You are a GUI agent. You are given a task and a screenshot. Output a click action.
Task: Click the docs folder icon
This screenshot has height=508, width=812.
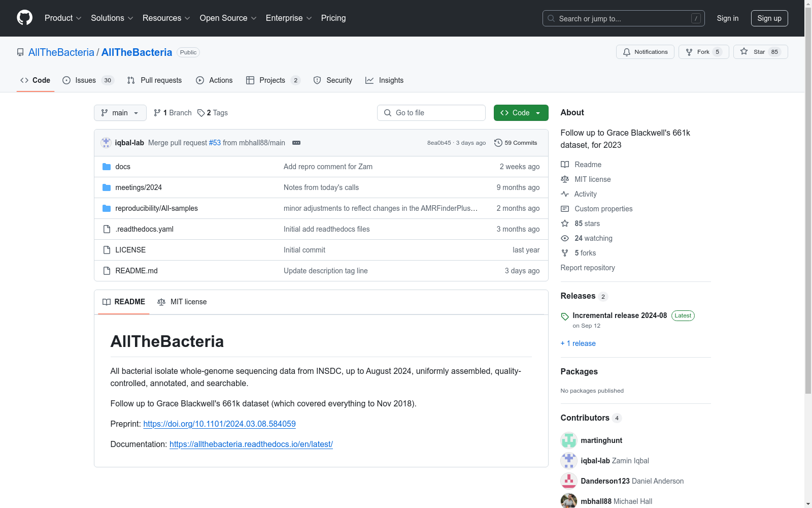(x=107, y=167)
